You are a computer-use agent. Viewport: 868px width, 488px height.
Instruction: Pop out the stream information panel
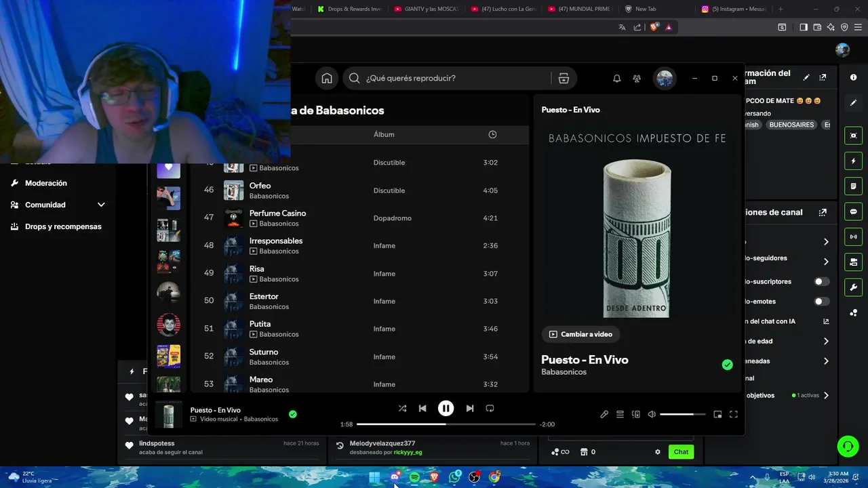823,77
